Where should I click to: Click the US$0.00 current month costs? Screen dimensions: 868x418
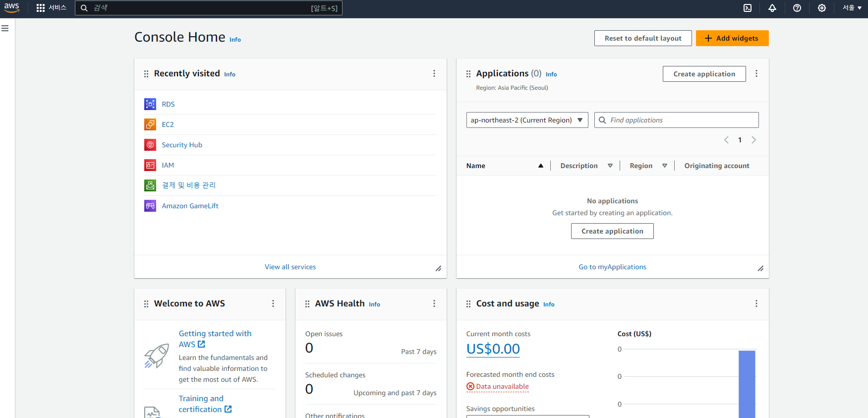point(493,349)
